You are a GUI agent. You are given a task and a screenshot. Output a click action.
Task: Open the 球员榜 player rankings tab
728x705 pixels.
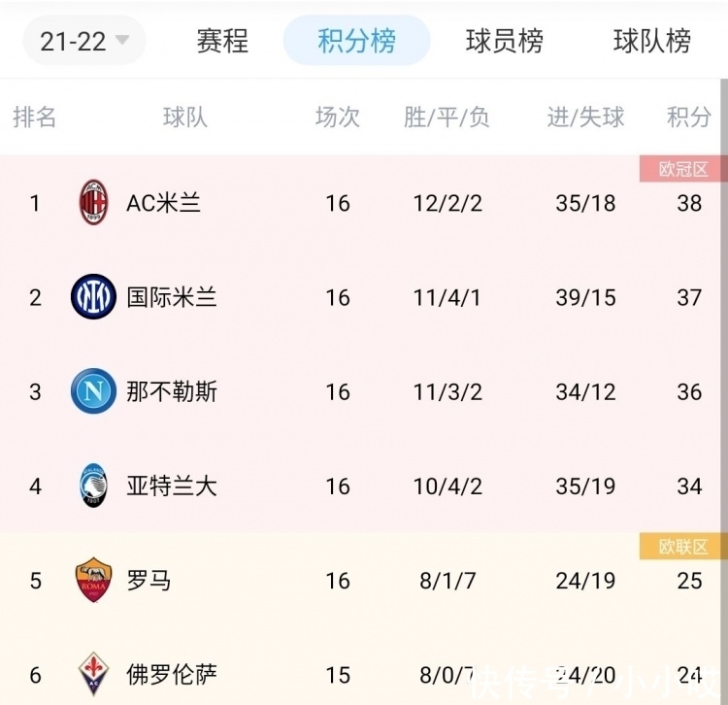coord(504,41)
